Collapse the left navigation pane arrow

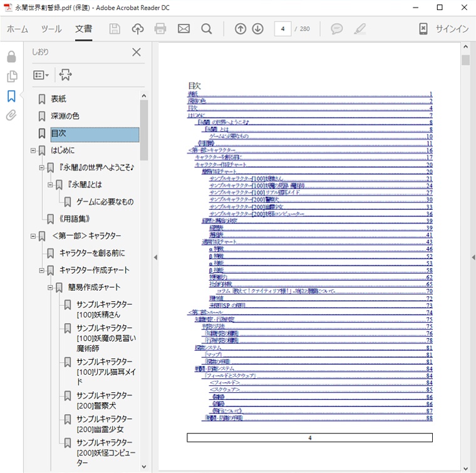(155, 257)
